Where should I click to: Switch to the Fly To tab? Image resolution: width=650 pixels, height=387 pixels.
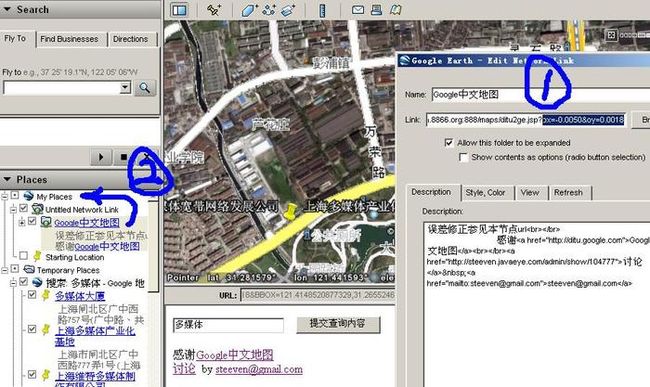(x=15, y=39)
